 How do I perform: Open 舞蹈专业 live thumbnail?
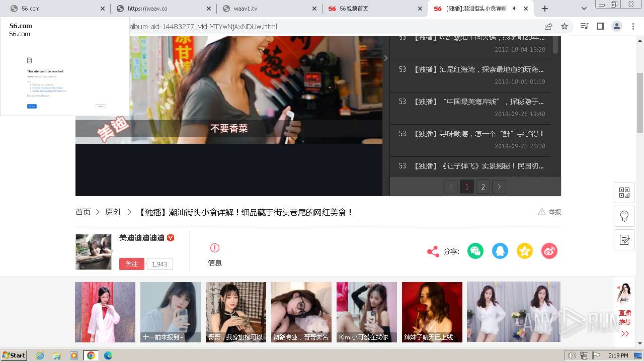click(x=301, y=312)
